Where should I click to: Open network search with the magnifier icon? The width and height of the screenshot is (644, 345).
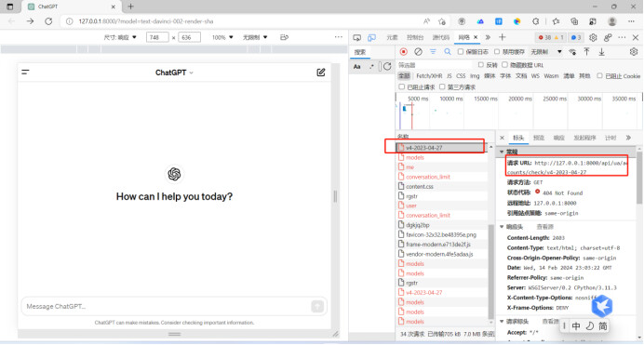pyautogui.click(x=448, y=52)
